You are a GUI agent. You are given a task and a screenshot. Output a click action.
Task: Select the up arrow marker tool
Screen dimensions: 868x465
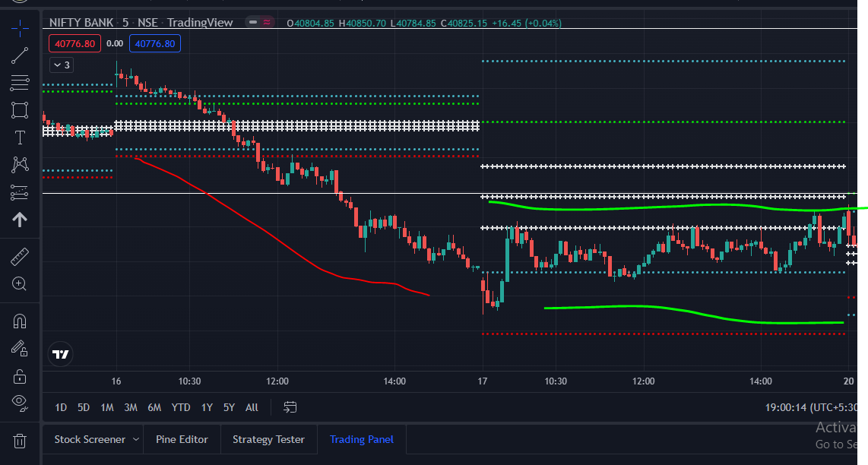point(19,220)
